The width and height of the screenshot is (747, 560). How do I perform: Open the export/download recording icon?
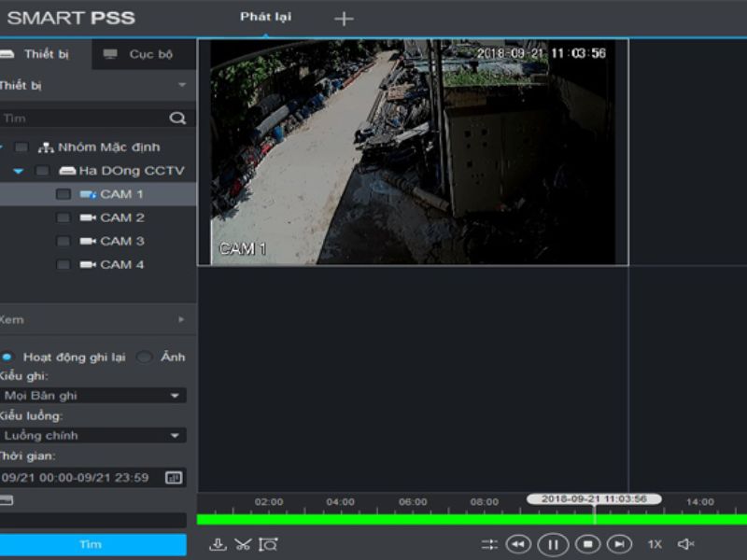tap(219, 544)
